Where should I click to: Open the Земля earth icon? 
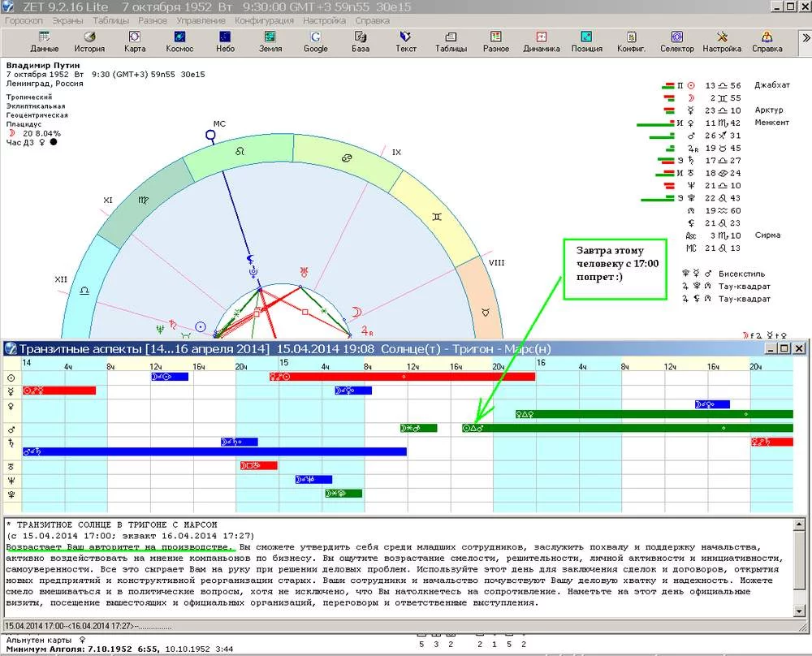270,41
